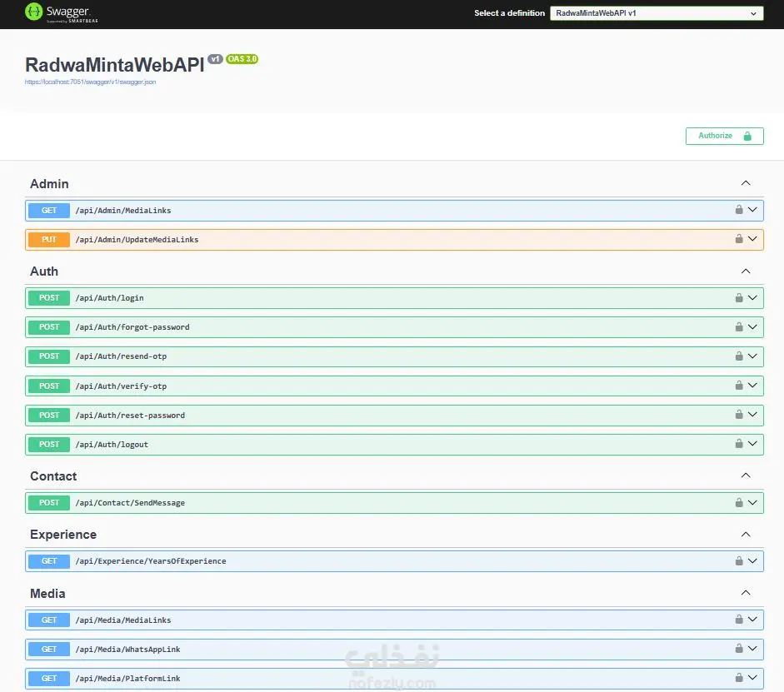This screenshot has width=784, height=692.
Task: Click lock icon on /api/Experience/YearsOfExperience row
Action: pos(739,560)
